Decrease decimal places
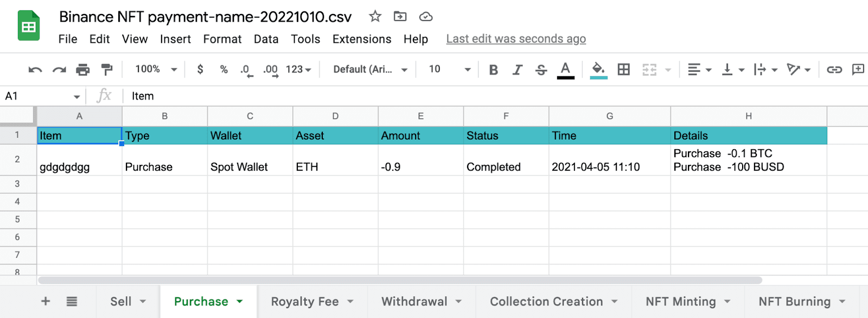This screenshot has height=318, width=868. click(246, 70)
